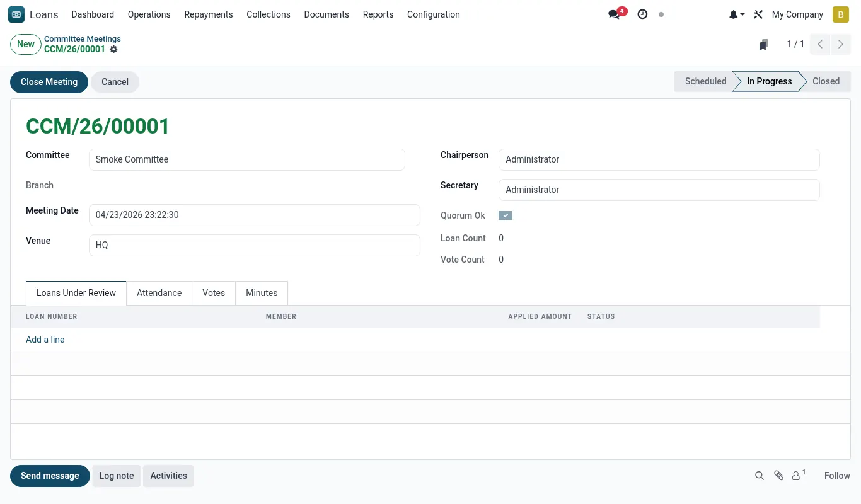Open the Documents menu
Screen dimensions: 861x504
click(x=326, y=14)
